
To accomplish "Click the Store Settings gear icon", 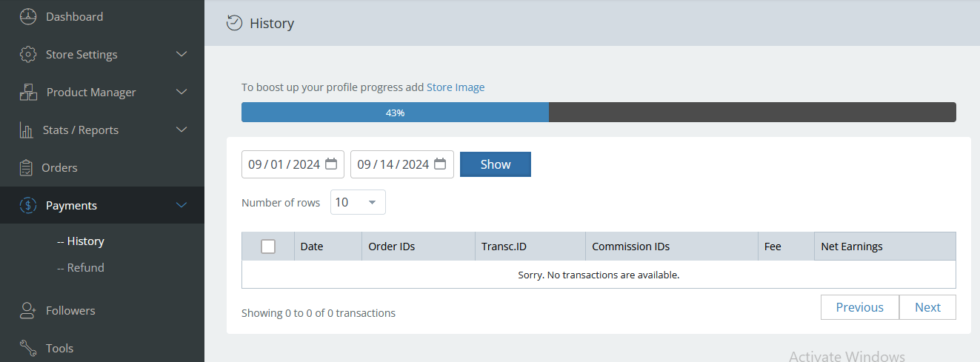I will coord(27,55).
